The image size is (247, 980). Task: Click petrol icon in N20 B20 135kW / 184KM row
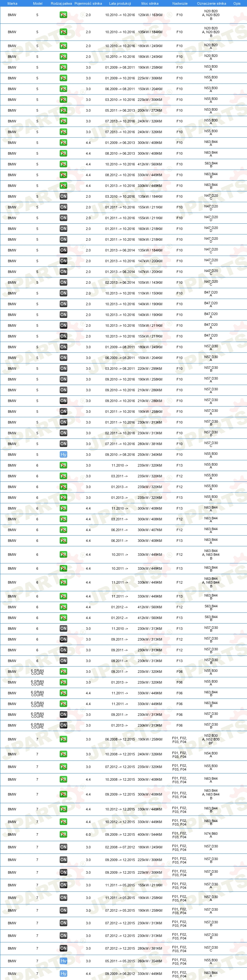pyautogui.click(x=63, y=32)
